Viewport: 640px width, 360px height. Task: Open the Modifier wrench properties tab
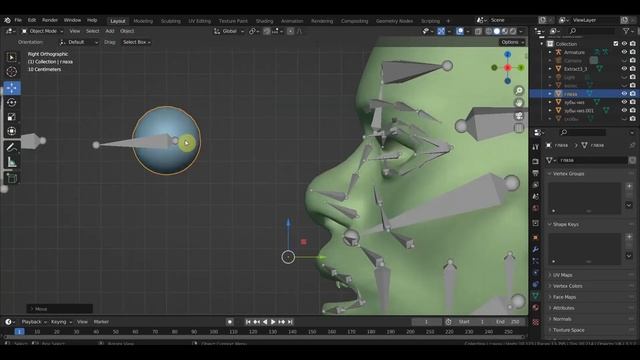click(536, 249)
